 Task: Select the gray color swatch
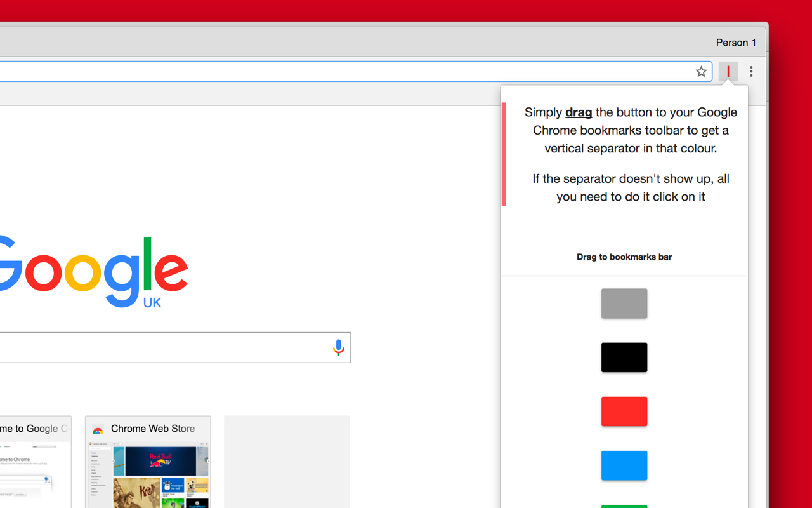coord(624,303)
